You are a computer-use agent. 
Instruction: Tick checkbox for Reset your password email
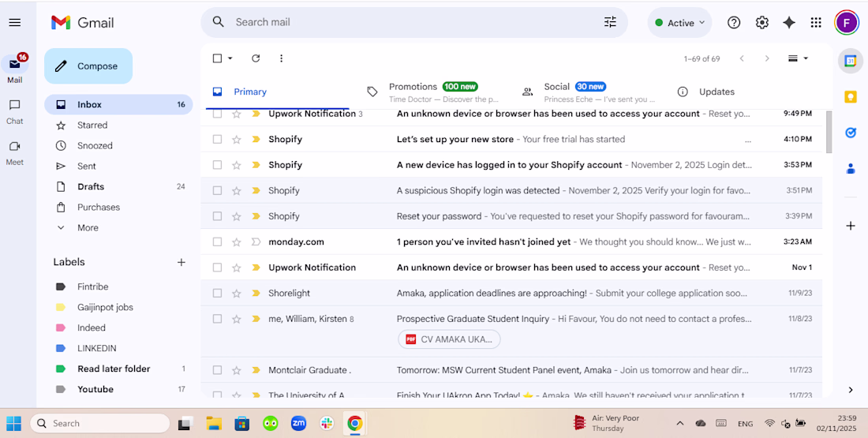217,216
